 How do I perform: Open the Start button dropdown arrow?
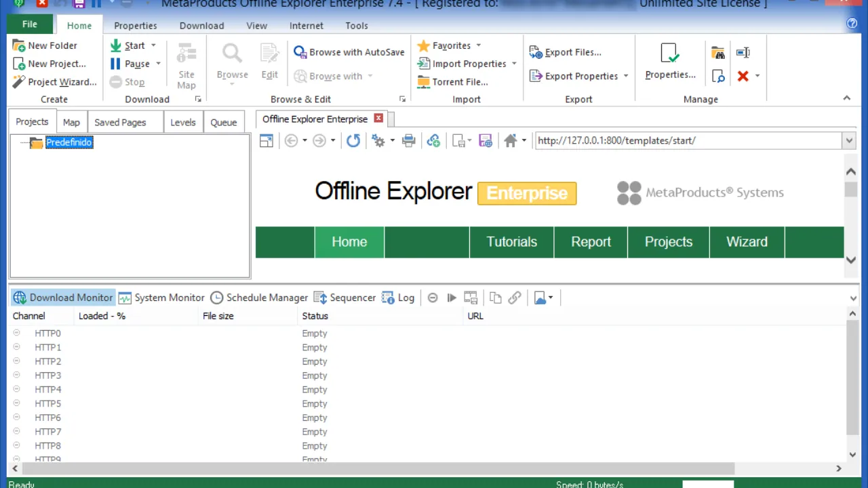(x=153, y=45)
